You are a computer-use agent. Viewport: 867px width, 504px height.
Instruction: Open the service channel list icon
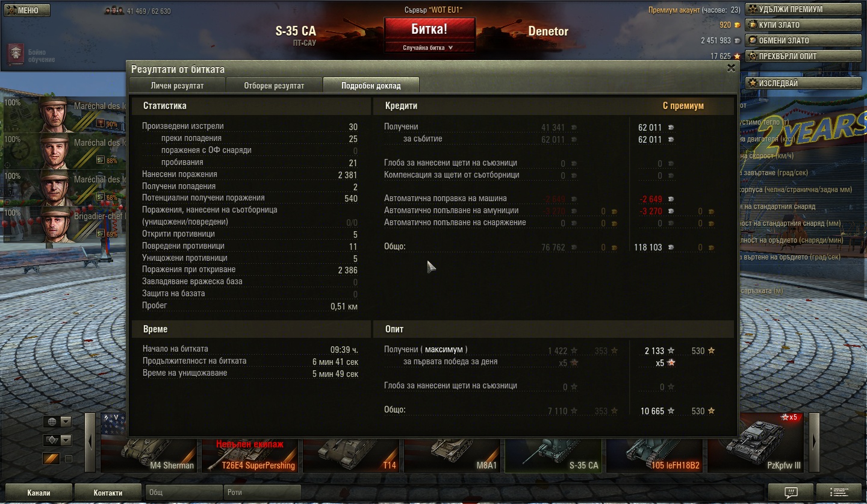pos(841,492)
